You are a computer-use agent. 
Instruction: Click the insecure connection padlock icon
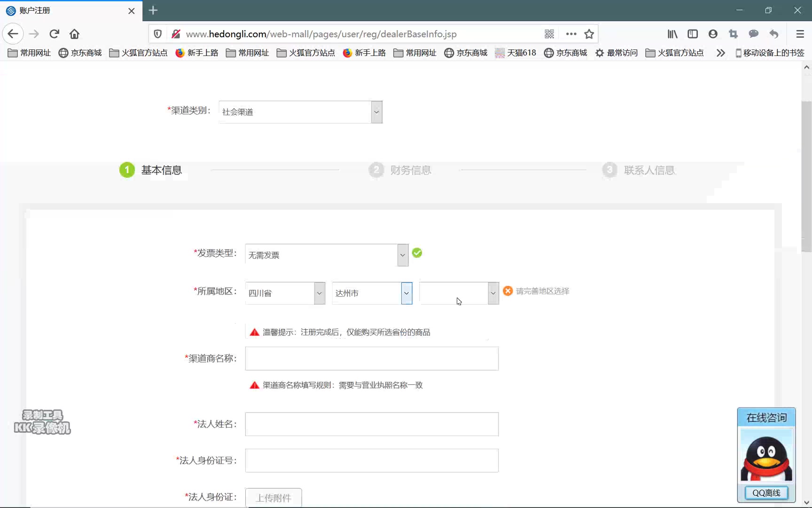(x=176, y=34)
